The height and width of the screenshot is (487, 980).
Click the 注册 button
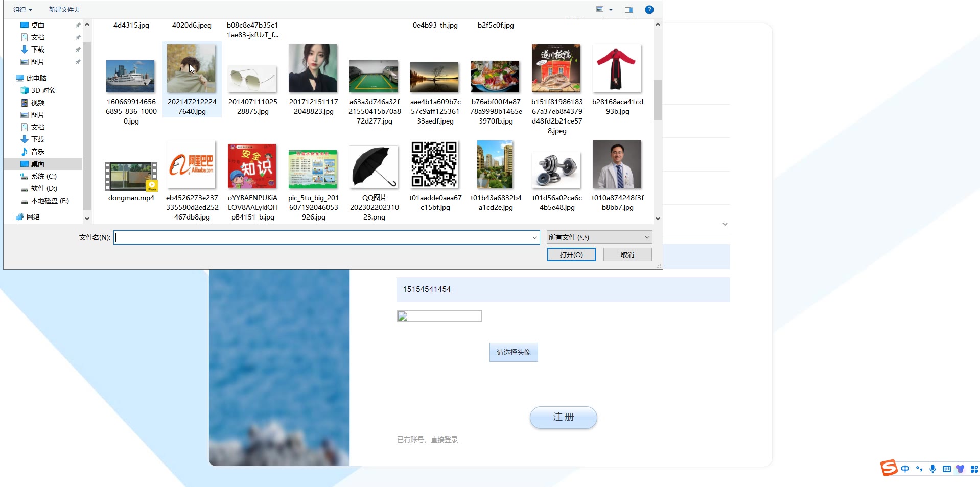coord(563,417)
